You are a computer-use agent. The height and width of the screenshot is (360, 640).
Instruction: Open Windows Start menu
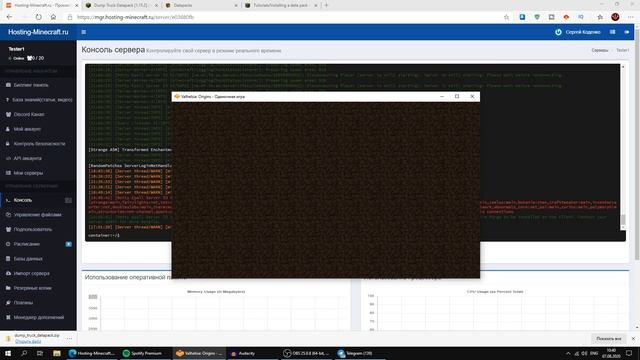coord(8,353)
